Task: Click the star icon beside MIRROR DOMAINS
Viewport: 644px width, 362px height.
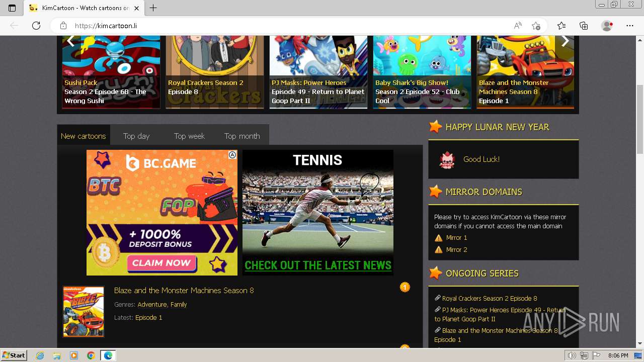Action: 436,192
